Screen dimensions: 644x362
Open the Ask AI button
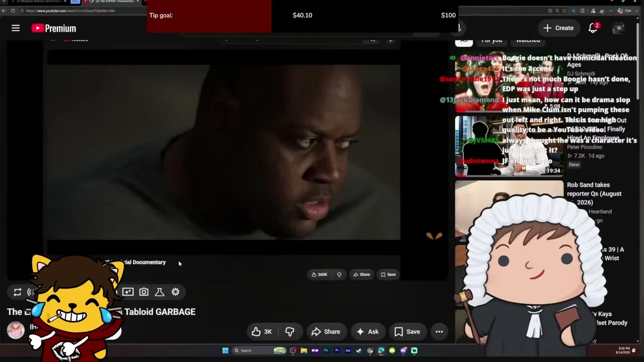pyautogui.click(x=367, y=331)
